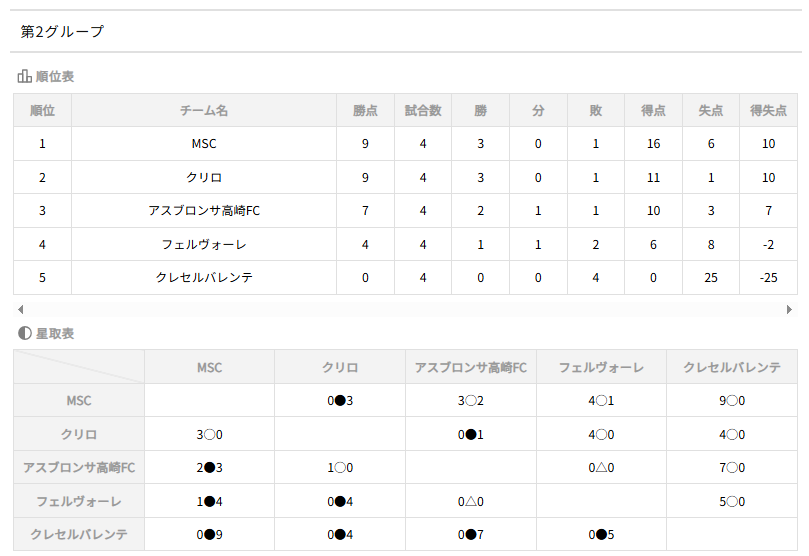Click the 9〇0 result in the MSC row
Viewport: 809px width, 556px height.
click(x=732, y=401)
